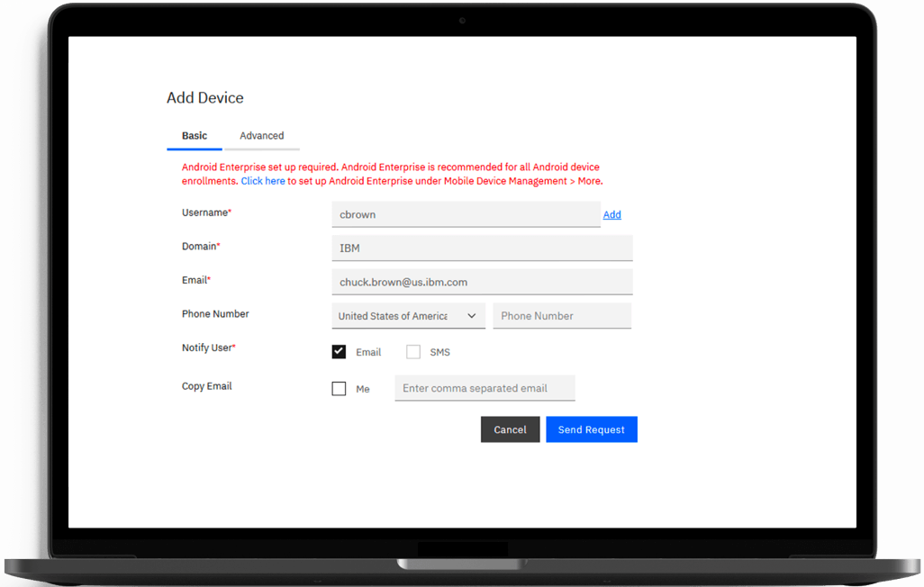Click the Notify User label

click(209, 348)
